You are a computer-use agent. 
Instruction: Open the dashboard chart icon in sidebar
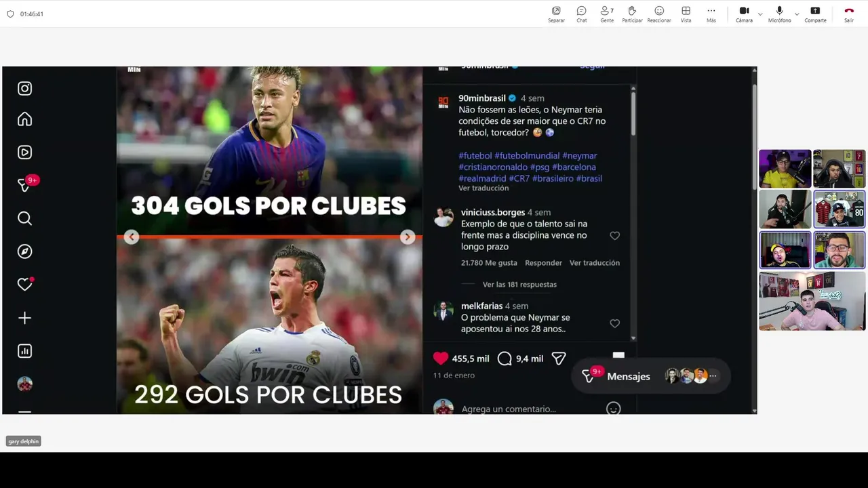pos(24,351)
